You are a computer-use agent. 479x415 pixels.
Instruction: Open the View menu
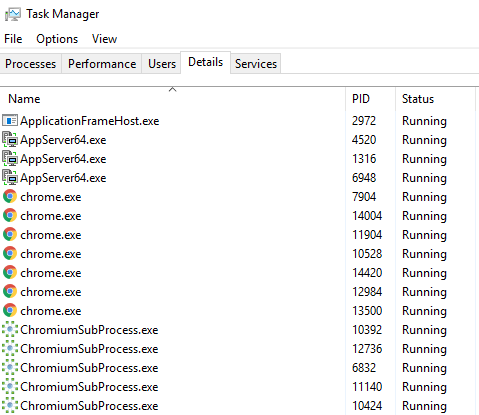pyautogui.click(x=104, y=39)
